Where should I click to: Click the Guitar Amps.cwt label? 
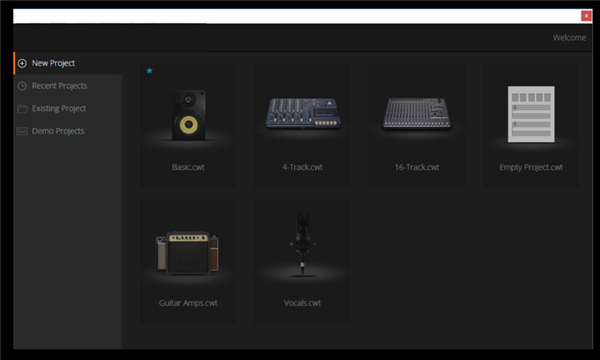point(188,303)
